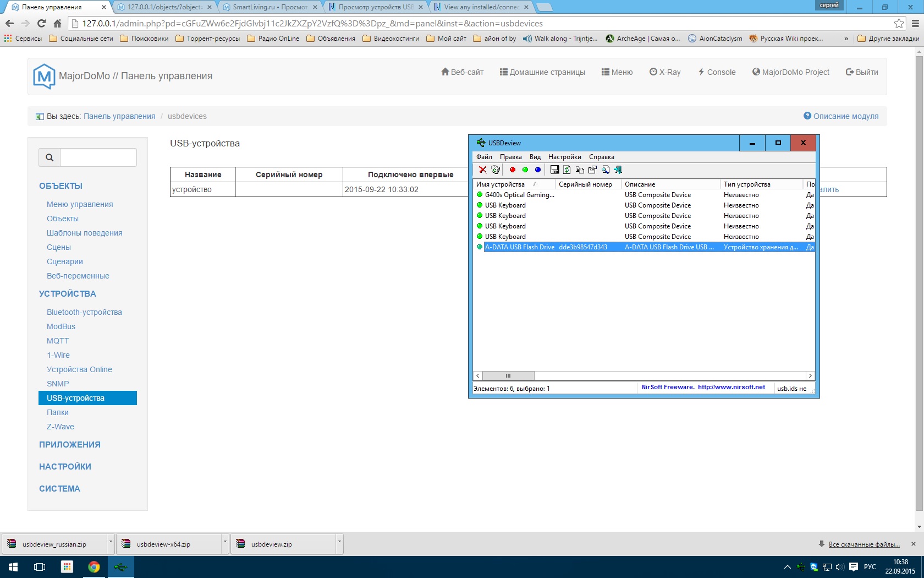Open the Файл menu in USBDeview
Screen dimensions: 924x578
pyautogui.click(x=484, y=157)
